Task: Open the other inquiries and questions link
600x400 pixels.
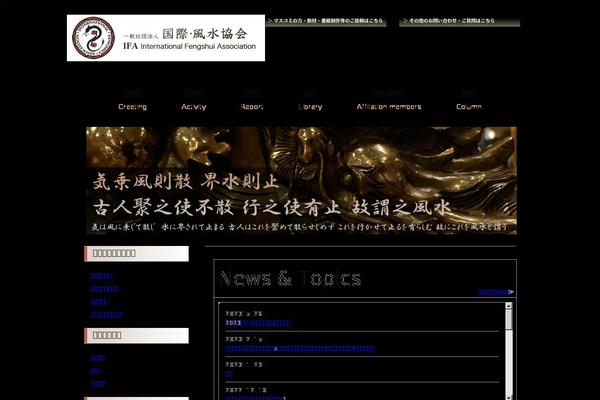Action: 459,21
